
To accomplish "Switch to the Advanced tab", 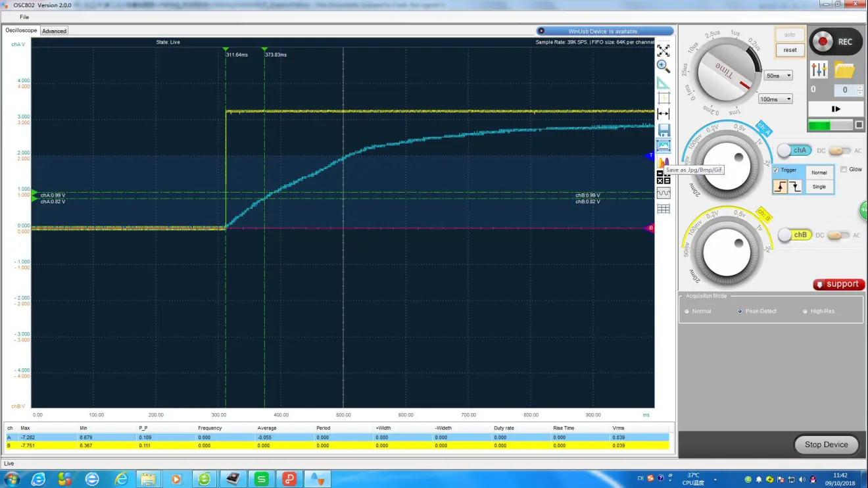I will click(54, 31).
